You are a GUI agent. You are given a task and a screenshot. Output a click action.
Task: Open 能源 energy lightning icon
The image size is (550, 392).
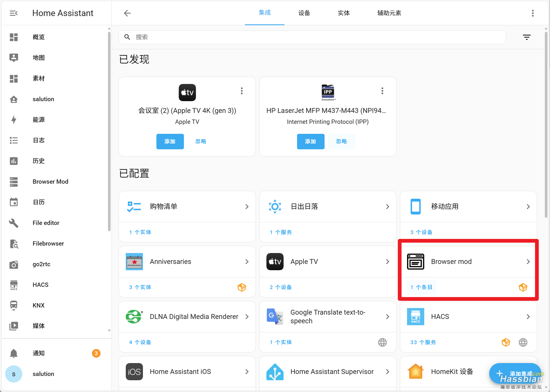click(14, 120)
